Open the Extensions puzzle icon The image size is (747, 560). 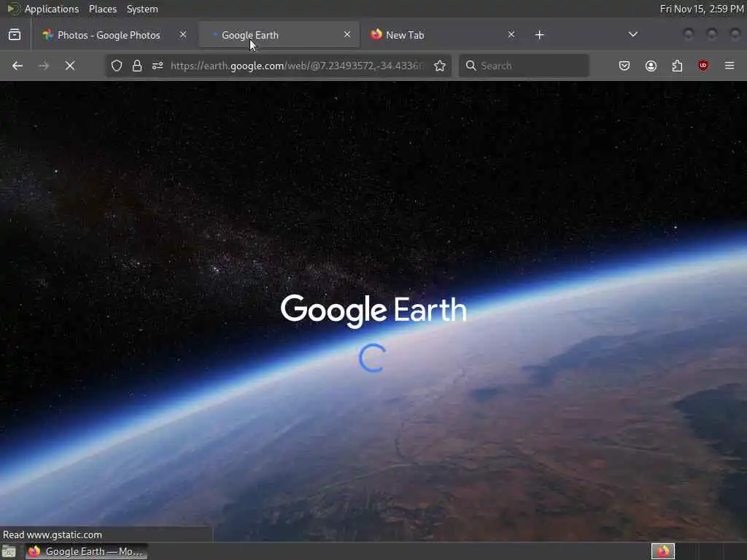tap(677, 66)
